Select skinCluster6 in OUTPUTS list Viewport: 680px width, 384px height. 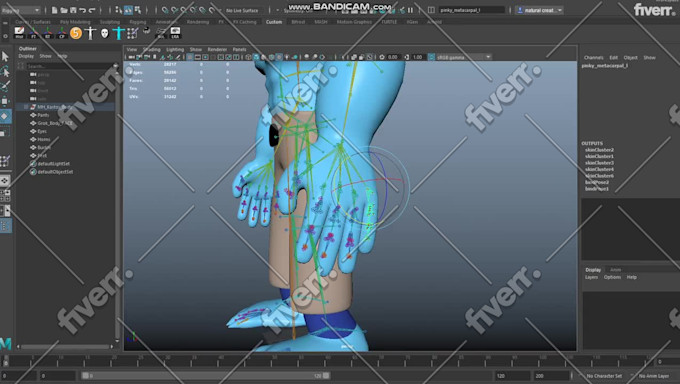[599, 176]
